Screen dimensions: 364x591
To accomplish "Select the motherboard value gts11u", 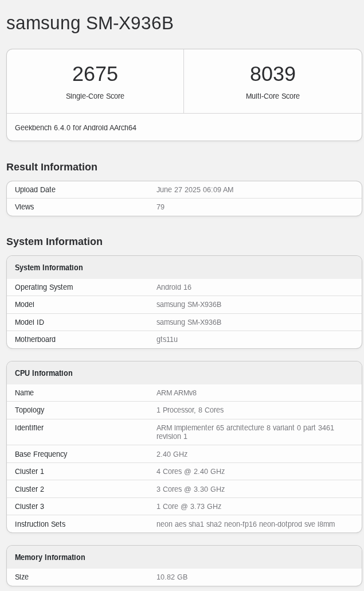I will pos(167,340).
